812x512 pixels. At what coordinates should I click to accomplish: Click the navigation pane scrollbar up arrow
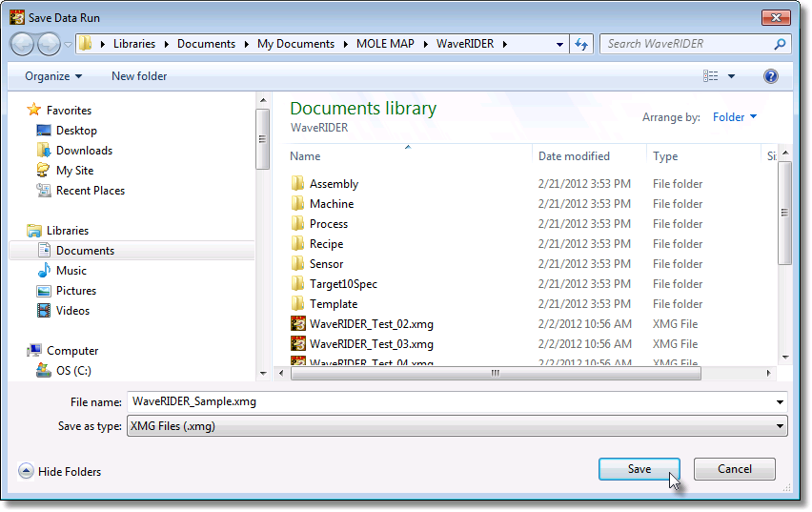pyautogui.click(x=263, y=100)
